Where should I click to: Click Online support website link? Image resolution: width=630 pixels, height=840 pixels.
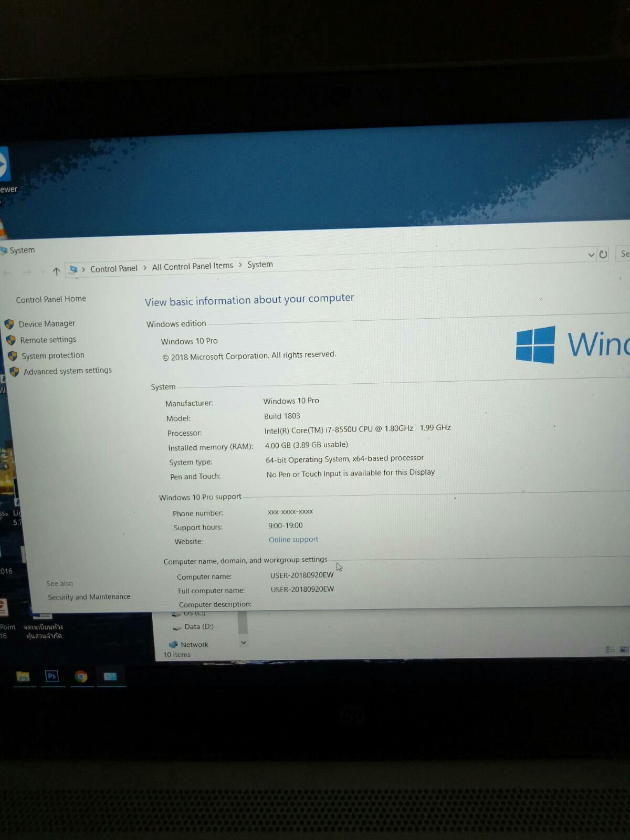293,540
